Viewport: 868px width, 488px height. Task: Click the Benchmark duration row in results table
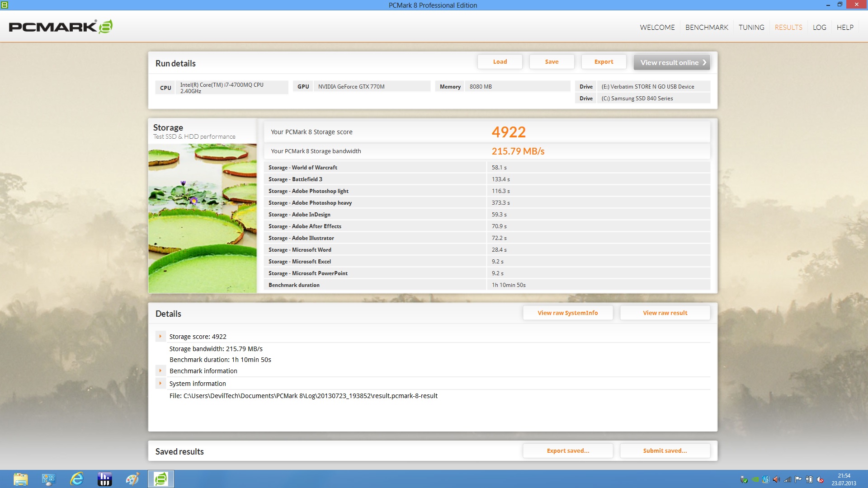[x=487, y=285]
